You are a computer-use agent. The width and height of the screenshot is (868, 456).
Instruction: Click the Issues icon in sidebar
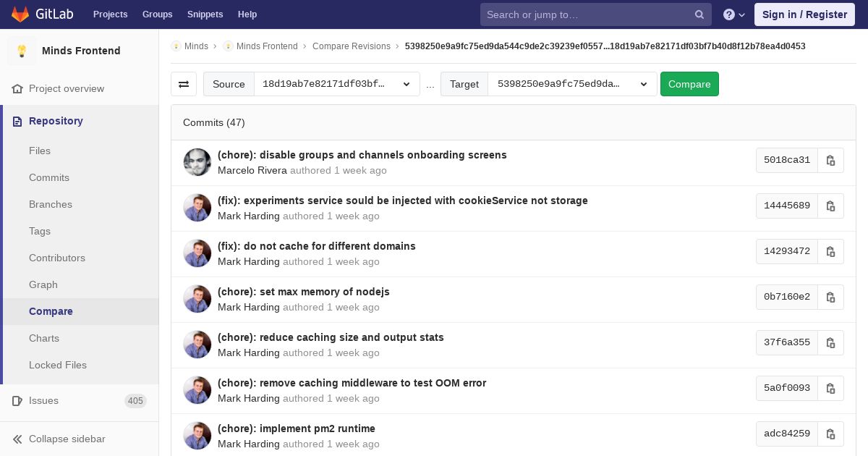pyautogui.click(x=17, y=400)
